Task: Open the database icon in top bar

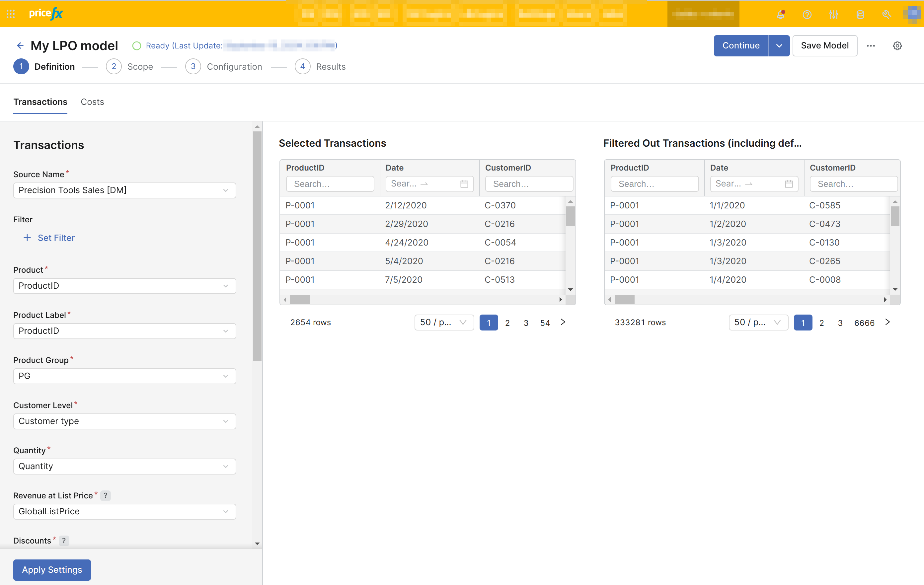Action: click(860, 15)
